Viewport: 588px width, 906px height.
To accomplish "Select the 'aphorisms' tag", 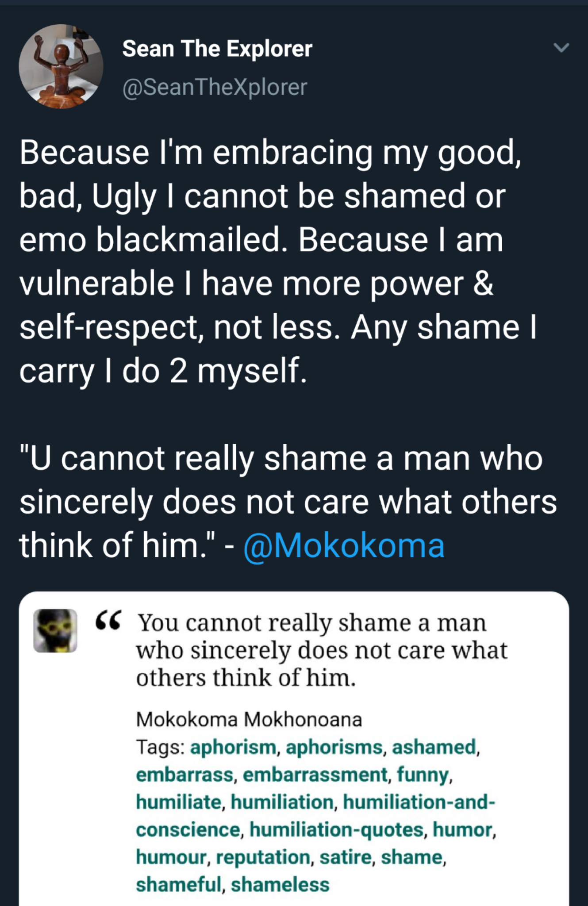I will coord(334,747).
